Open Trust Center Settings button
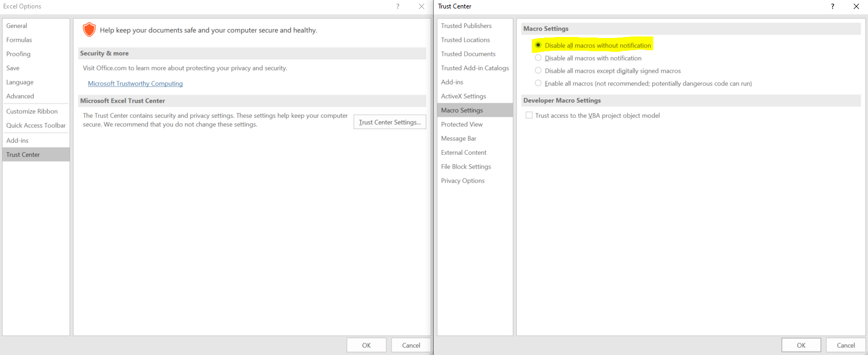This screenshot has height=355, width=868. point(389,122)
